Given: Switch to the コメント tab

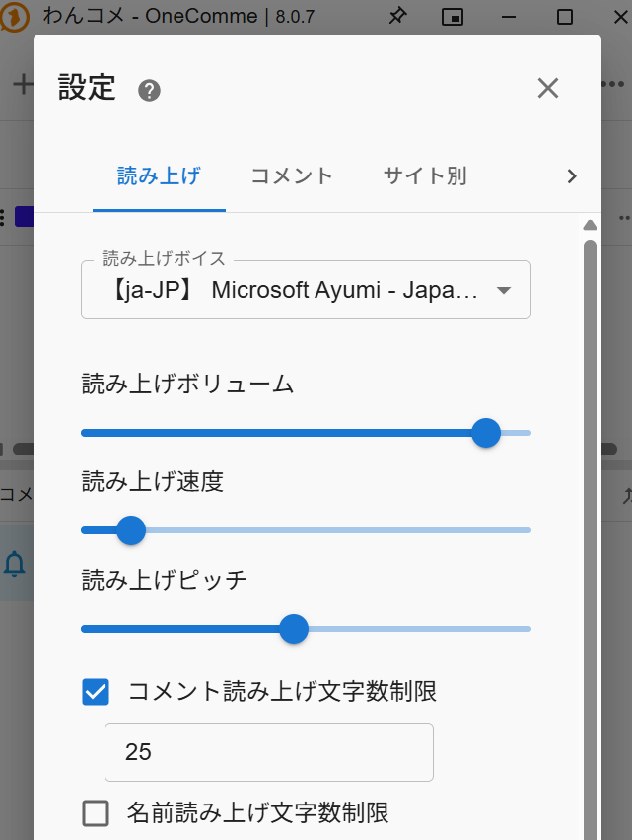Looking at the screenshot, I should pyautogui.click(x=292, y=176).
